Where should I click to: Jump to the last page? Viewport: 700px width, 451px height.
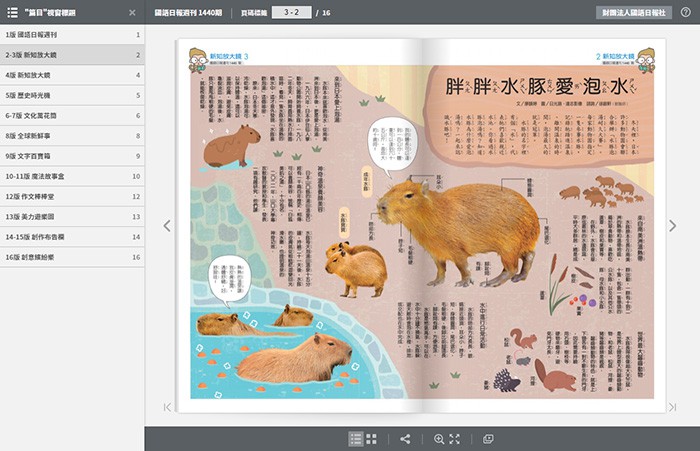(x=673, y=406)
